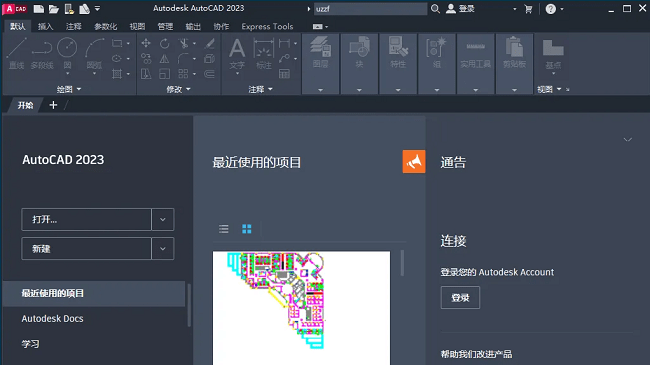
Task: Open the dropdown arrow beside 打开...
Action: click(162, 219)
